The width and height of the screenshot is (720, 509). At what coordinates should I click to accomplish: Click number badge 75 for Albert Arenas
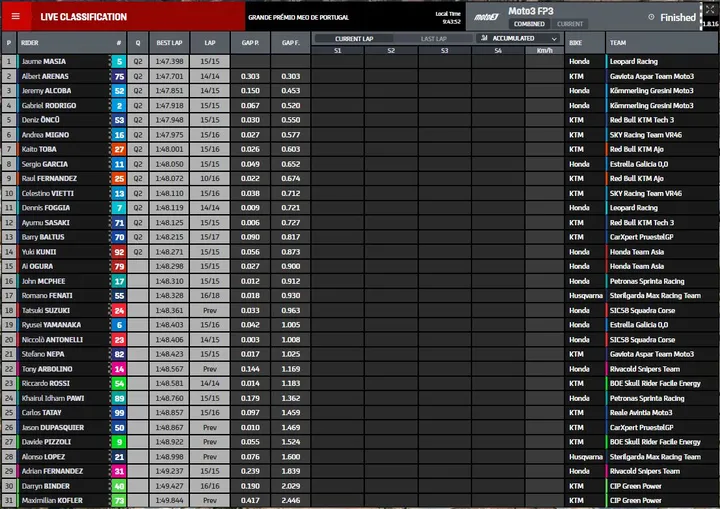tap(119, 76)
